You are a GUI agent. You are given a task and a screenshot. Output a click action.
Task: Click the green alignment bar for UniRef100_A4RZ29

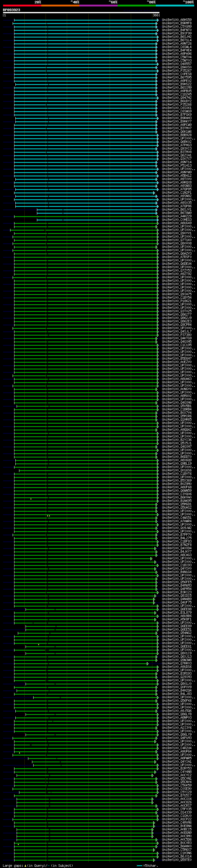(86, 216)
